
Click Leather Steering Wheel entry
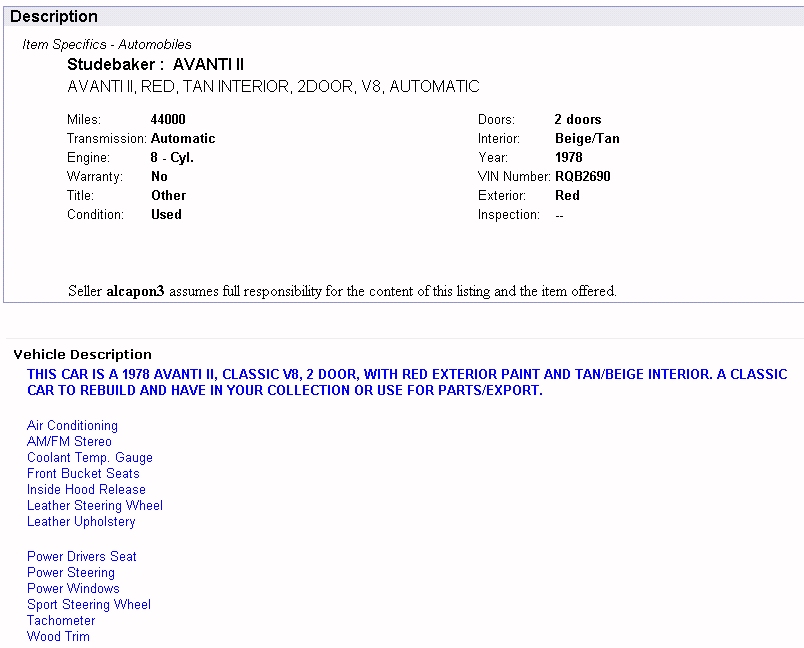click(95, 506)
